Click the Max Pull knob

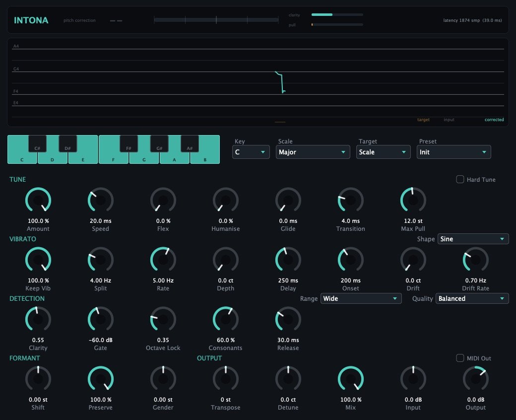413,200
